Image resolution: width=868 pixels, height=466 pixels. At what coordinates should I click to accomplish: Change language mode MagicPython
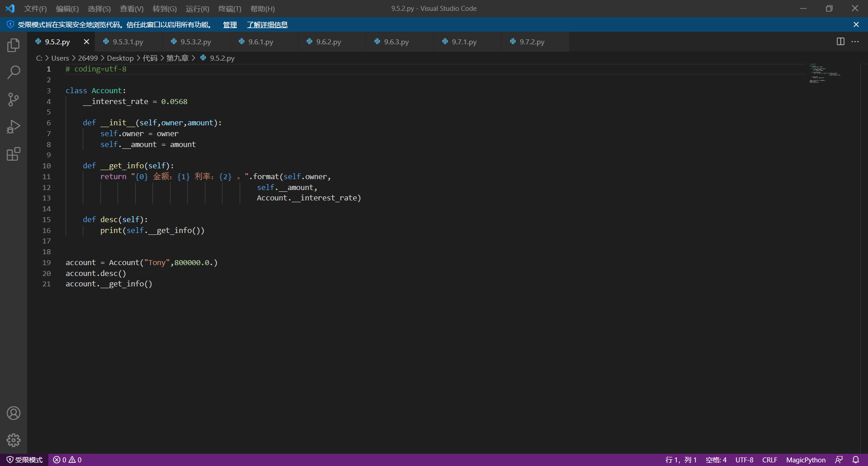[806, 460]
